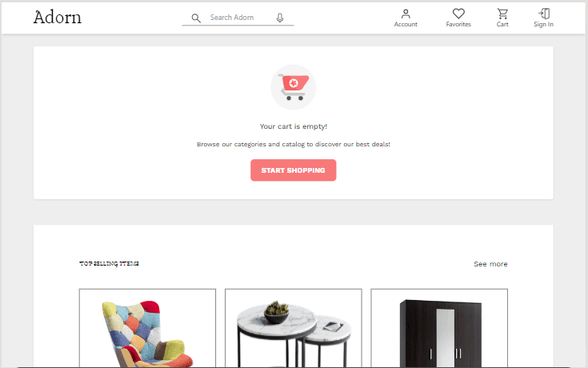This screenshot has width=588, height=368.
Task: Open the shopping Cart icon
Action: [502, 14]
